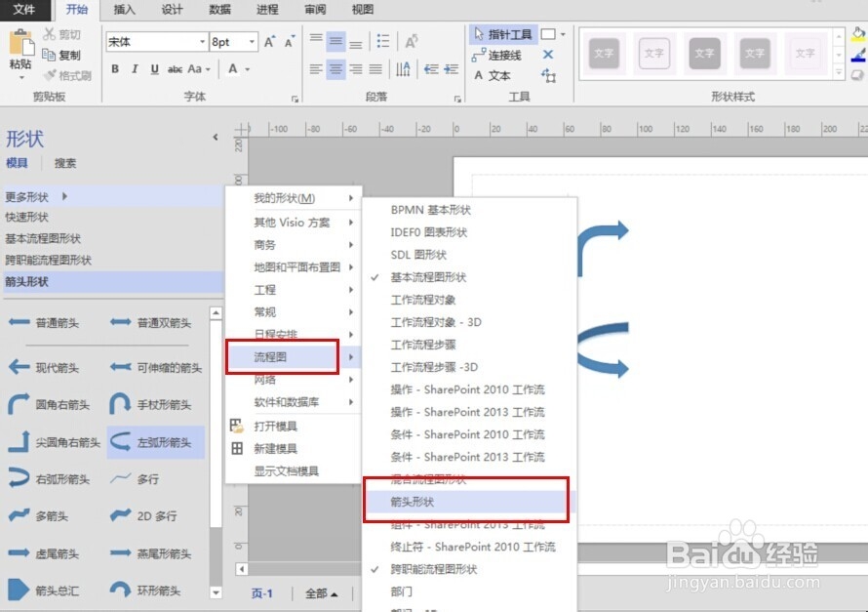Open the 文件 (File) tab
Image resolution: width=868 pixels, height=612 pixels.
(x=23, y=10)
